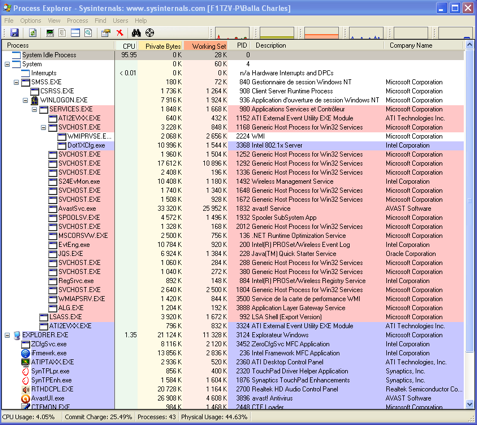Image resolution: width=477 pixels, height=425 pixels.
Task: Click the crosshair Find Window's Process icon
Action: click(x=150, y=33)
